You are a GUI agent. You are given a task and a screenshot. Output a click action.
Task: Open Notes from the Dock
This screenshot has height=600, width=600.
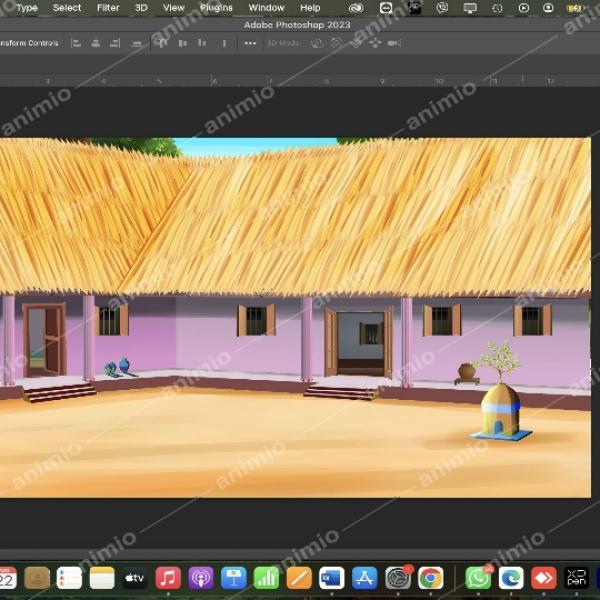click(x=102, y=578)
